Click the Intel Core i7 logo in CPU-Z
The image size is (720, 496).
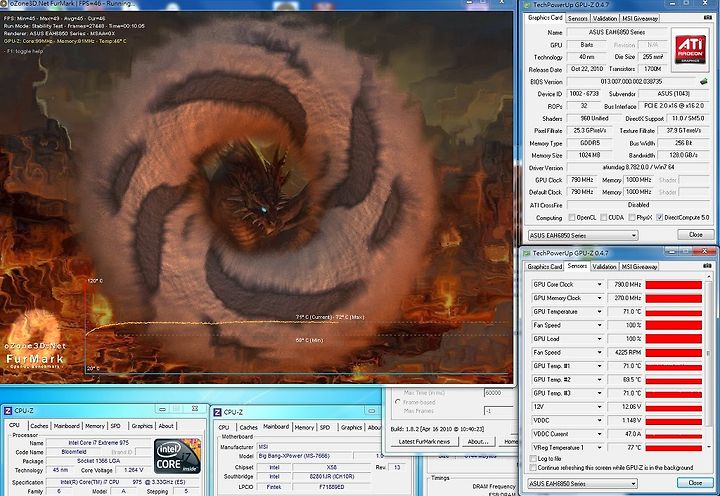click(x=177, y=456)
